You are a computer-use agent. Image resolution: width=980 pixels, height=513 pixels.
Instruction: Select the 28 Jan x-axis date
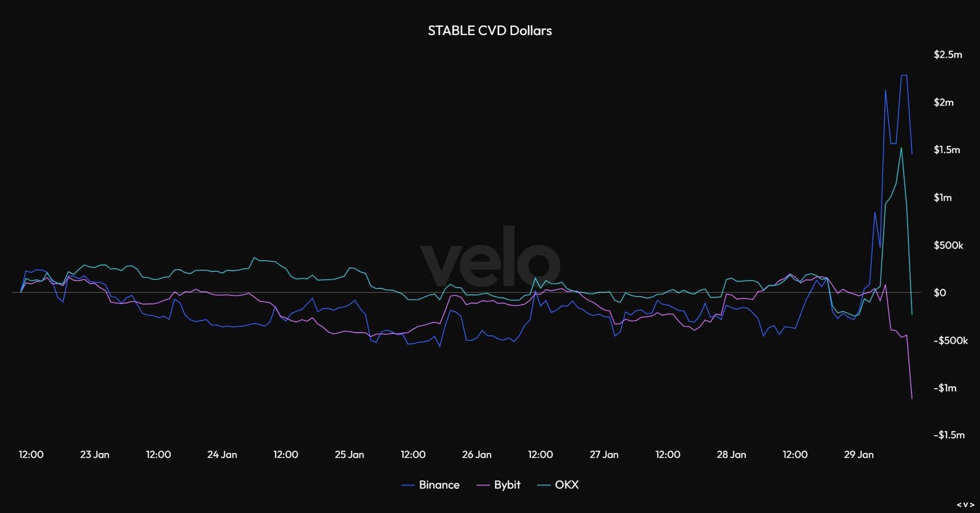click(731, 454)
